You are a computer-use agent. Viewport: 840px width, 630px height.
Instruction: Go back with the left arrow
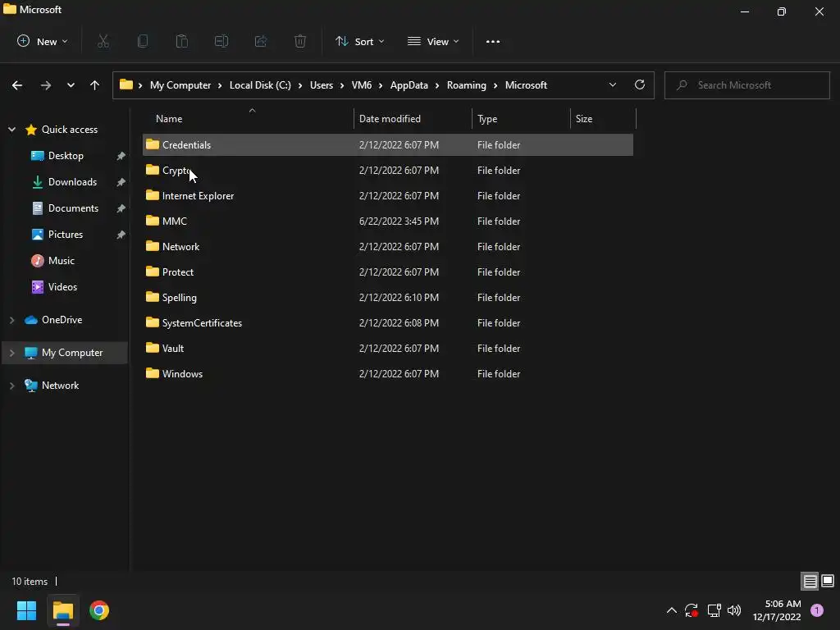tap(17, 85)
